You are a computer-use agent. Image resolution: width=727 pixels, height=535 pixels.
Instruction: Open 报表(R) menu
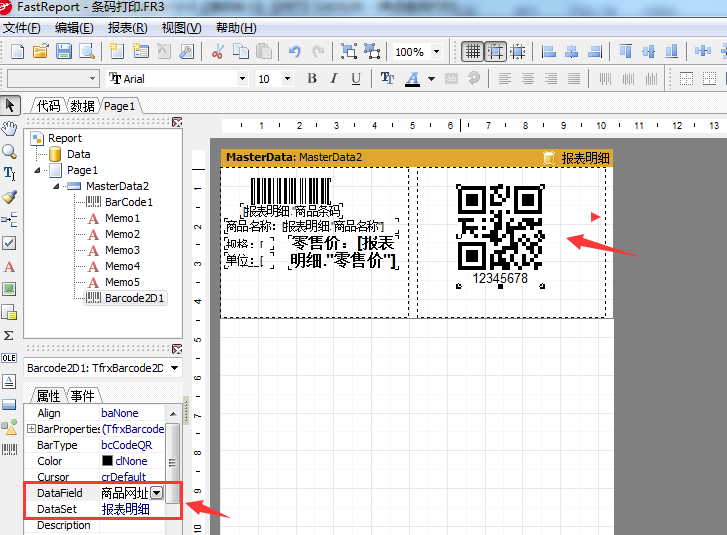tap(128, 28)
